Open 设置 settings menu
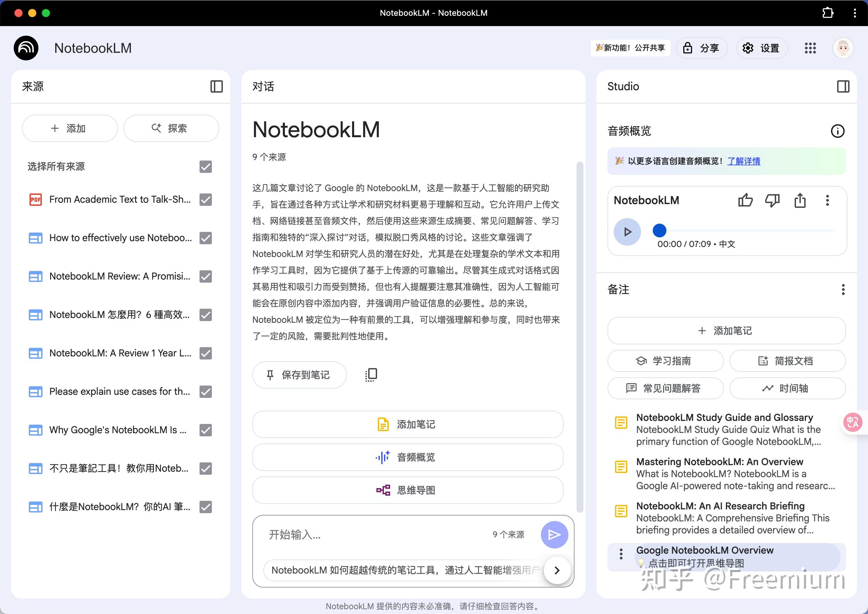The image size is (868, 614). point(762,48)
